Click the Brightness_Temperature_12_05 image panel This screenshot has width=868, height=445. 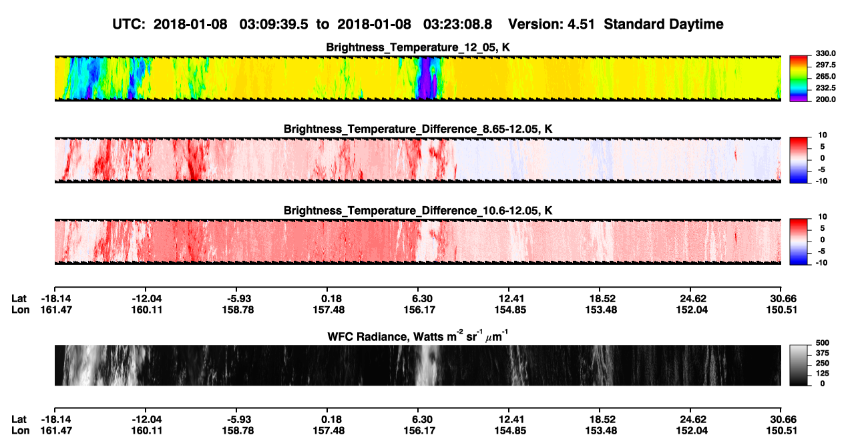(x=417, y=78)
